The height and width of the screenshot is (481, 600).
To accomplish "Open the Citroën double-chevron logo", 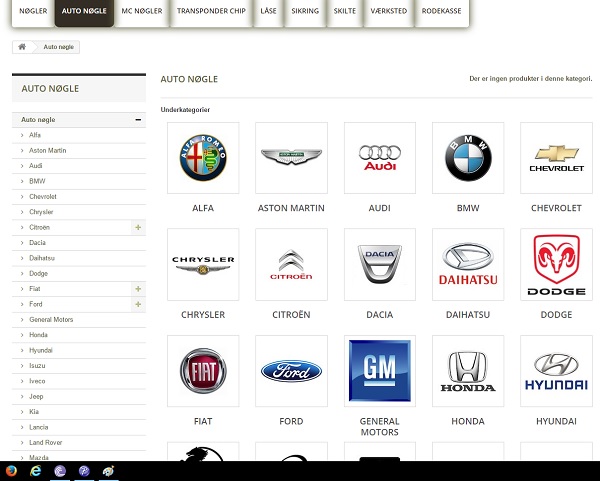I will [x=291, y=264].
